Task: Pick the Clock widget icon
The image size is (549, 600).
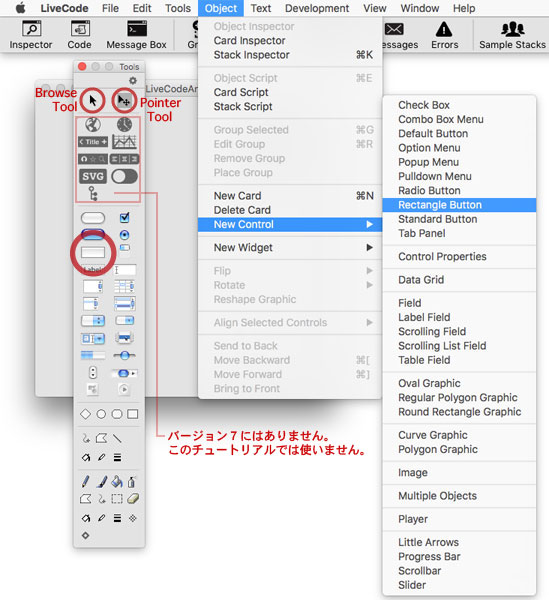Action: click(124, 124)
